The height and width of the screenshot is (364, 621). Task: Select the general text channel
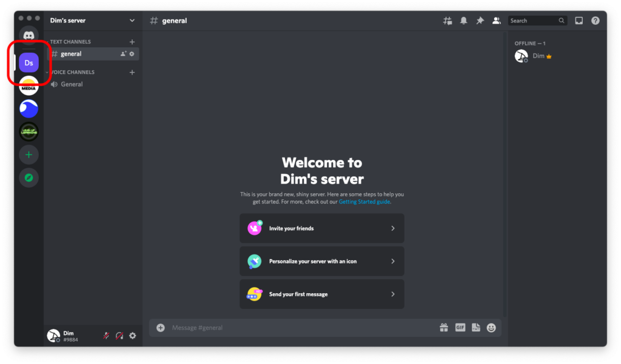[93, 54]
